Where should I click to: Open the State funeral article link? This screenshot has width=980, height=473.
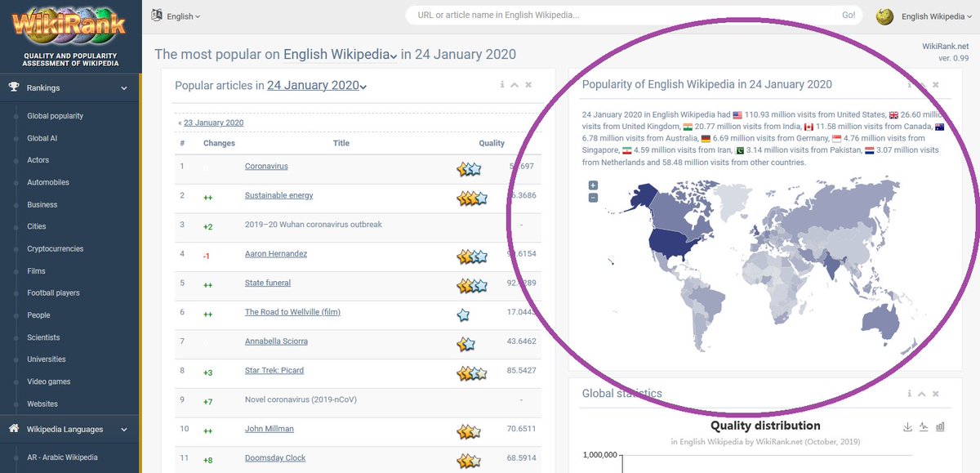click(x=268, y=283)
